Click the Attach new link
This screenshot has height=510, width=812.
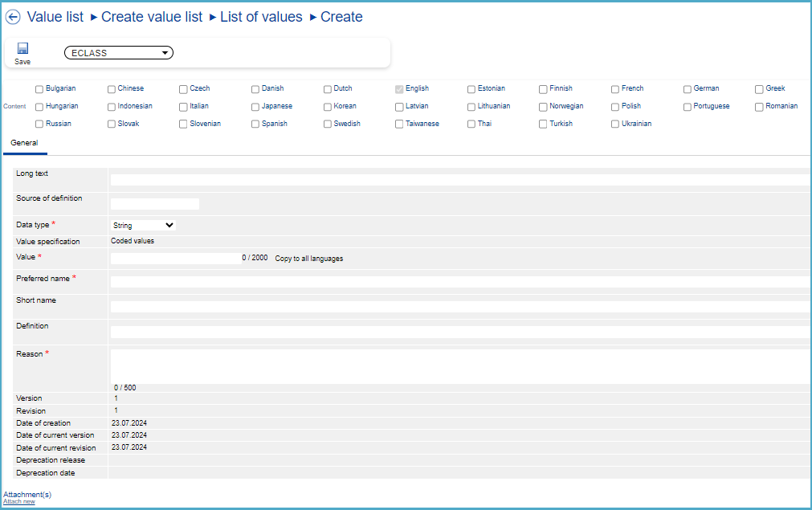(19, 502)
